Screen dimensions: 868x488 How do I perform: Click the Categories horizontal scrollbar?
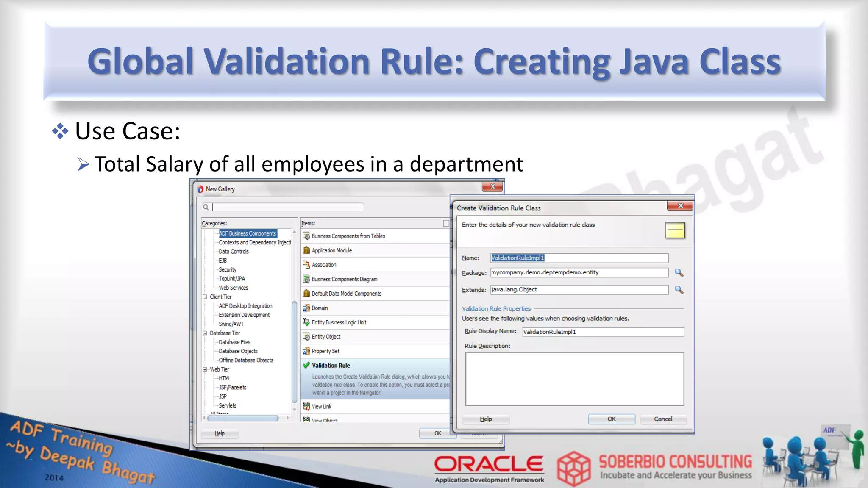(x=243, y=418)
